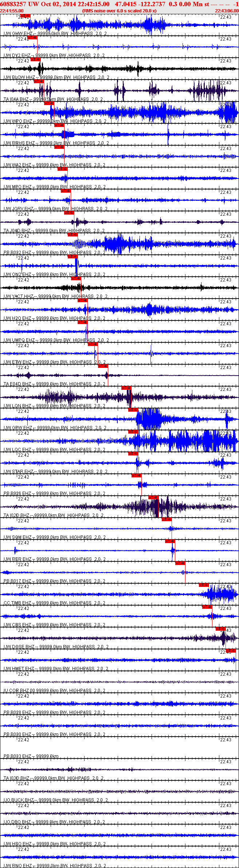Viewport: 239px width, 868px height.
Task: Select the CC TIMB EHZ station label
Action: click(x=18, y=603)
